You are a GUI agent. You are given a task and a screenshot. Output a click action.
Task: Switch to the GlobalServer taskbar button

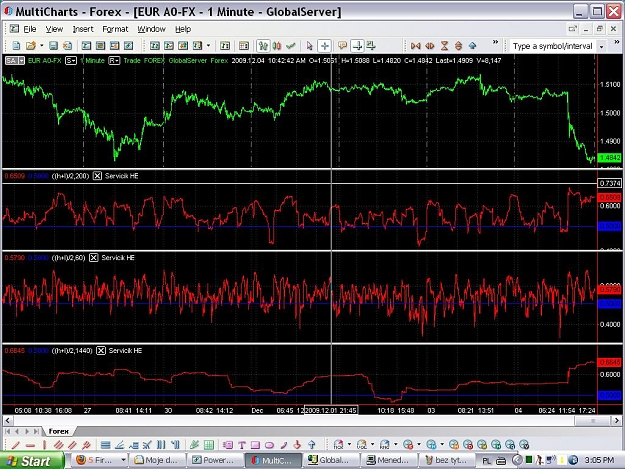(330, 460)
